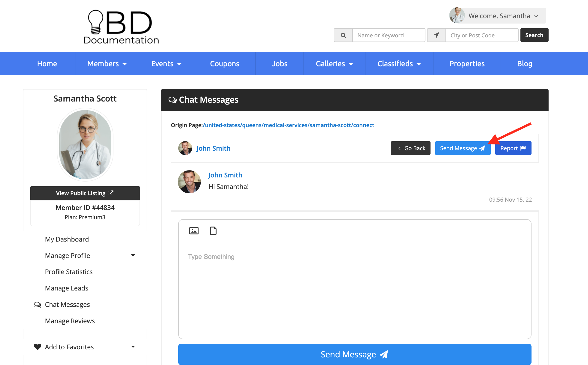Click the insert image icon in editor
The width and height of the screenshot is (588, 365).
[x=194, y=231]
